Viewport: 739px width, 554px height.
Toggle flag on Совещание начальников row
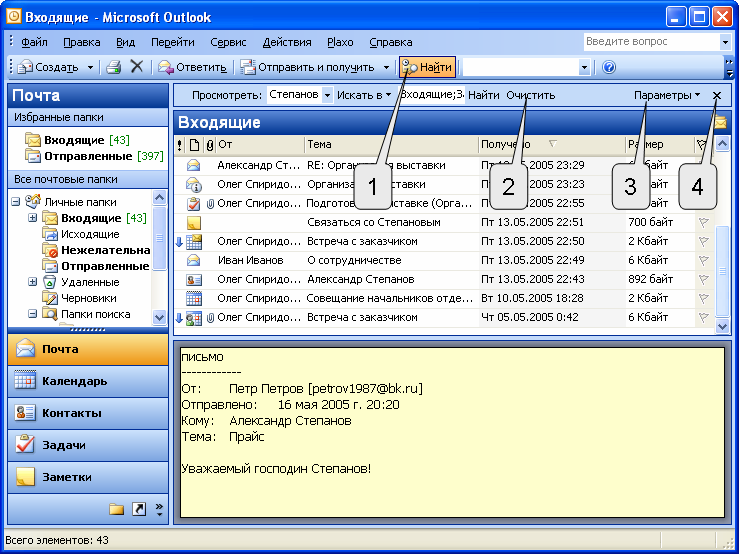[x=703, y=298]
